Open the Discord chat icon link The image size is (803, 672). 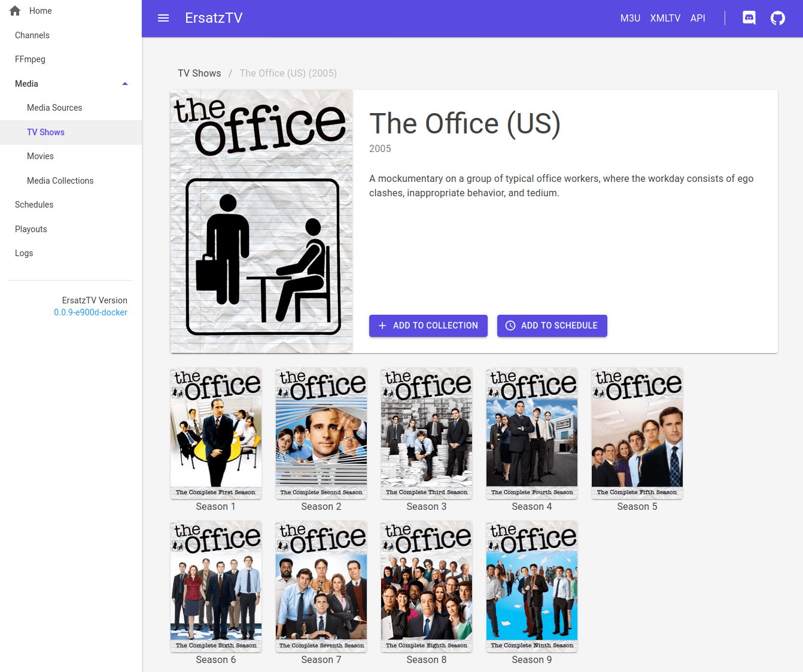click(x=749, y=18)
